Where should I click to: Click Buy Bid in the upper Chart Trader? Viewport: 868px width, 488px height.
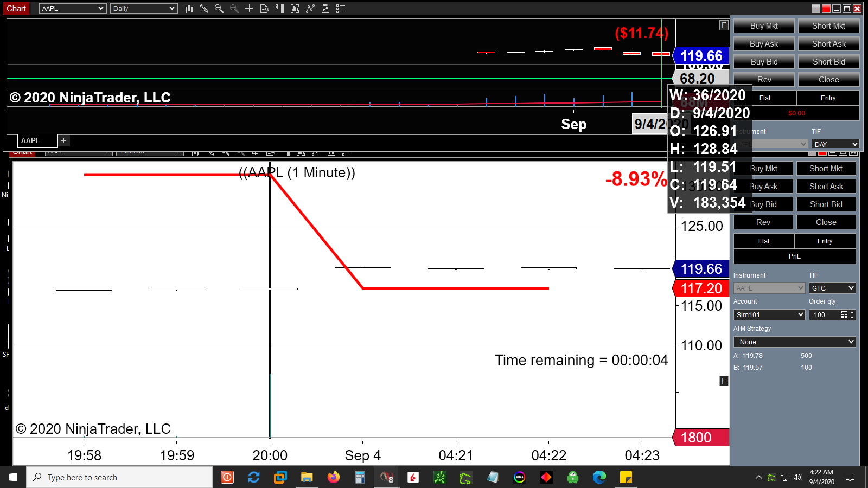click(x=764, y=62)
